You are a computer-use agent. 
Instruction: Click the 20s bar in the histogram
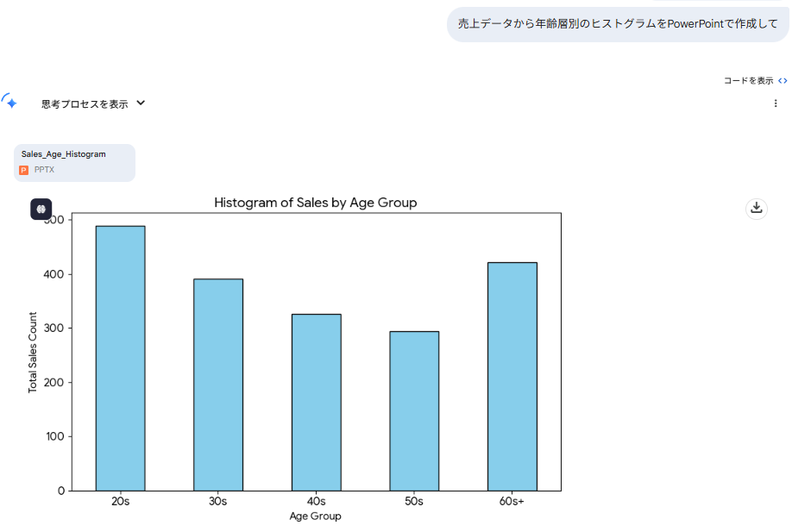[120, 358]
